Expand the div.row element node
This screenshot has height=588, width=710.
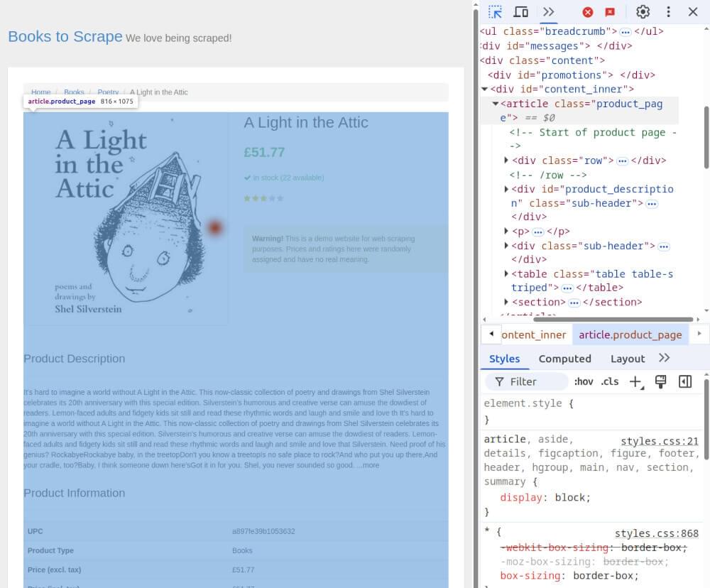pos(505,160)
